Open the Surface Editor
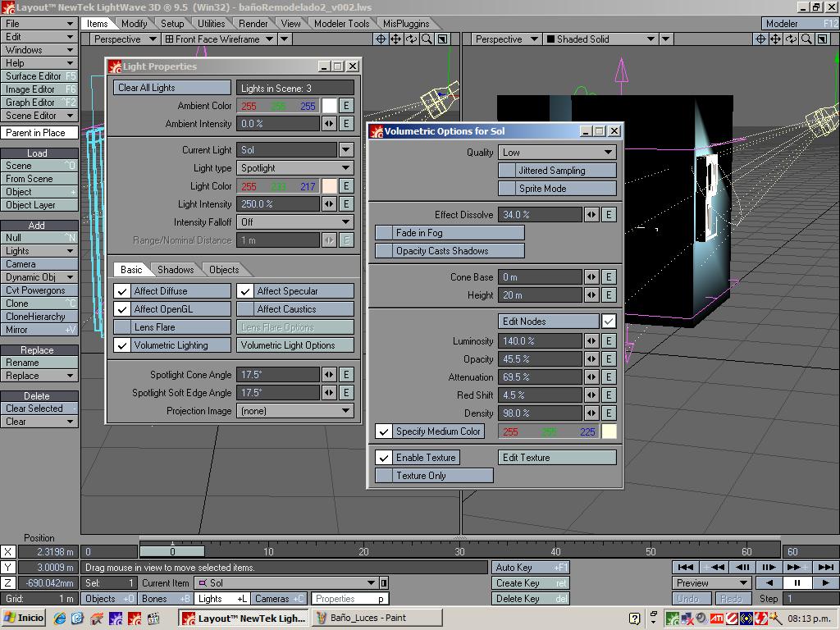840x630 pixels. point(39,76)
